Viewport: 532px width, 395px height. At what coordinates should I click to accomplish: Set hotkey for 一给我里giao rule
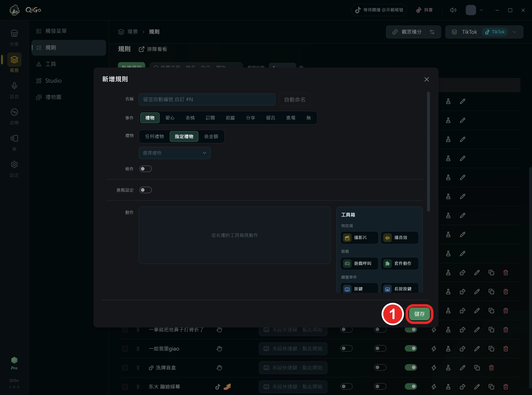pyautogui.click(x=293, y=349)
